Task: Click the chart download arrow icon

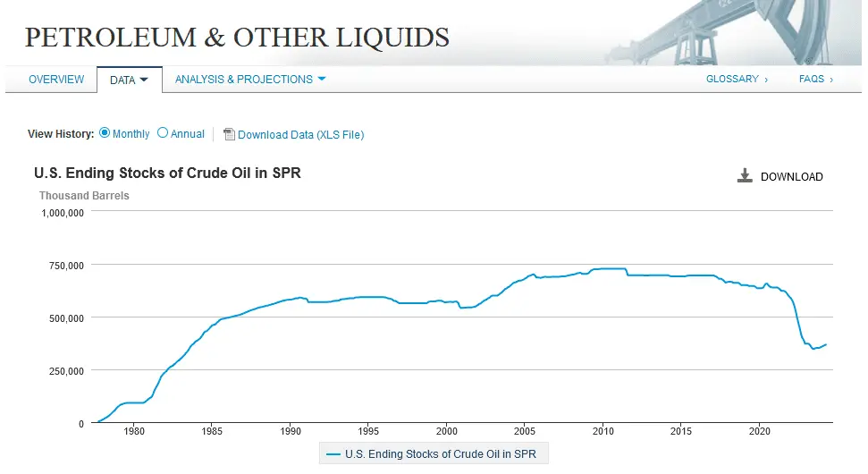Action: coord(745,175)
